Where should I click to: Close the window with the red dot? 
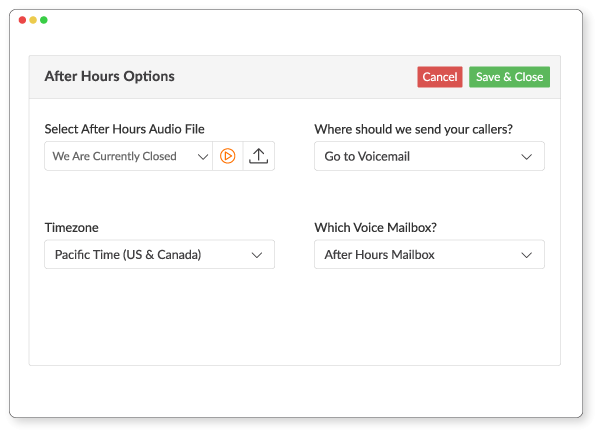click(x=23, y=20)
